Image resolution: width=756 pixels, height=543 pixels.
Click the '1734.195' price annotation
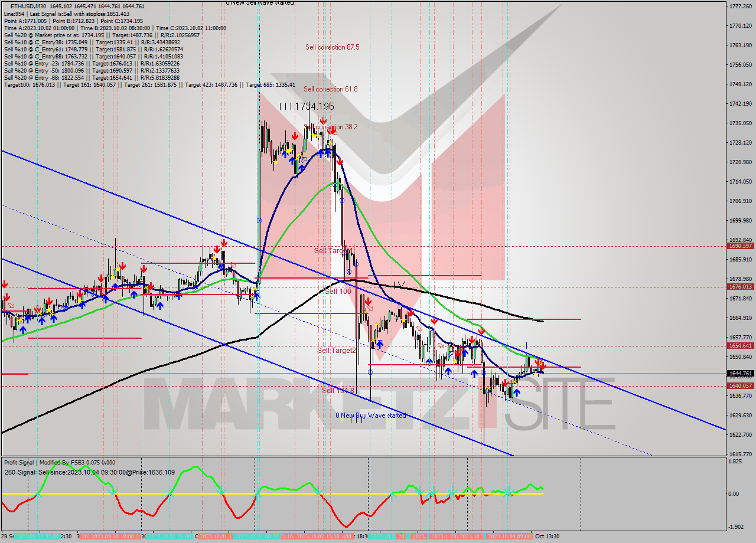point(314,106)
